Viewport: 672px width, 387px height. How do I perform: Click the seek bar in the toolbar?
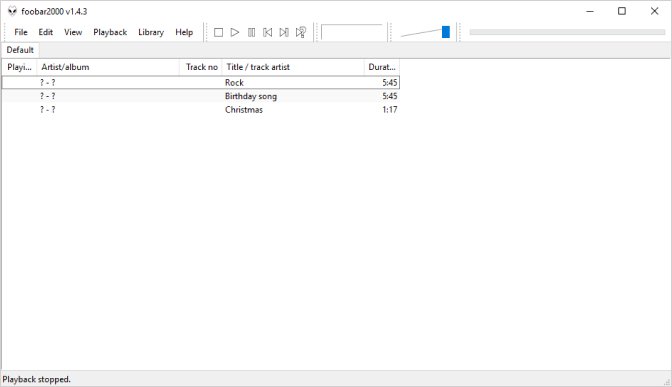[x=567, y=32]
